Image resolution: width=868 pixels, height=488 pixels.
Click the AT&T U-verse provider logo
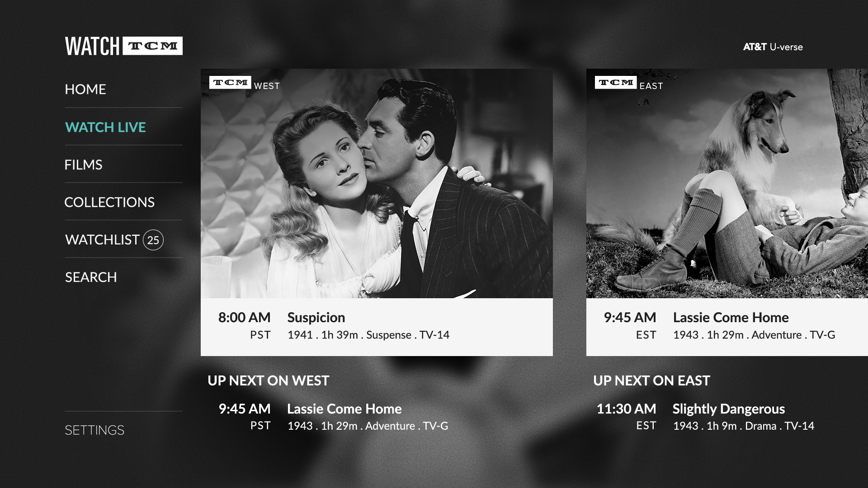pos(773,47)
